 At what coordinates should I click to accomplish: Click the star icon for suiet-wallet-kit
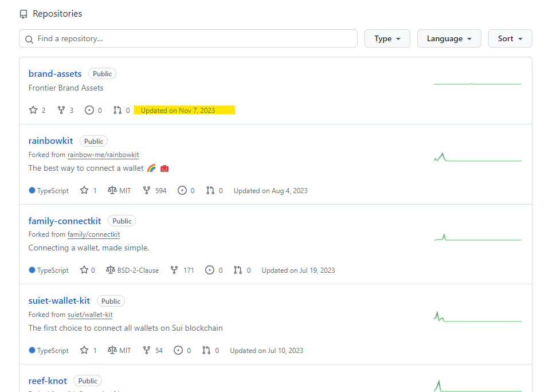tap(84, 350)
